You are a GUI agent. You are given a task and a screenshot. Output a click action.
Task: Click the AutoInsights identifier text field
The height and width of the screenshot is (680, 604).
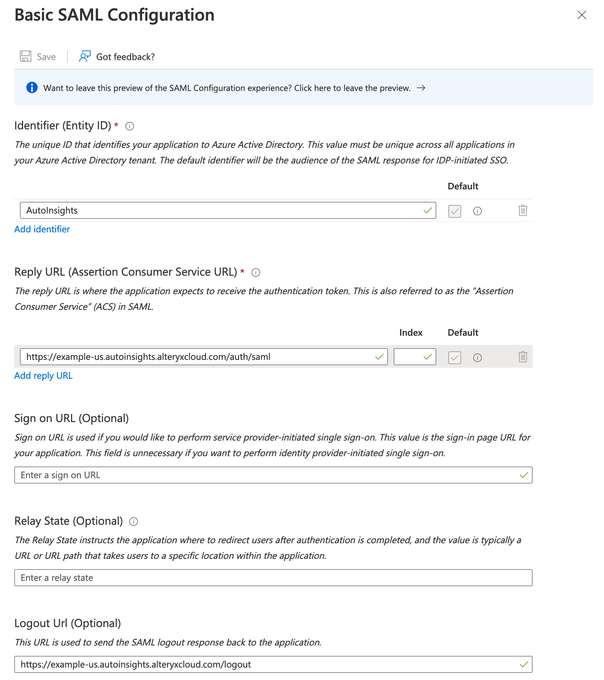coord(220,211)
